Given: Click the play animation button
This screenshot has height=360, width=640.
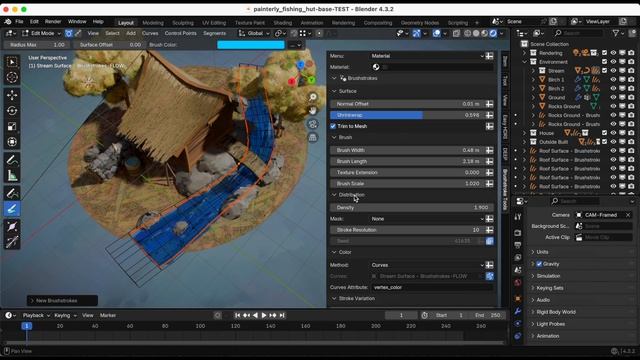Looking at the screenshot, I should point(264,316).
